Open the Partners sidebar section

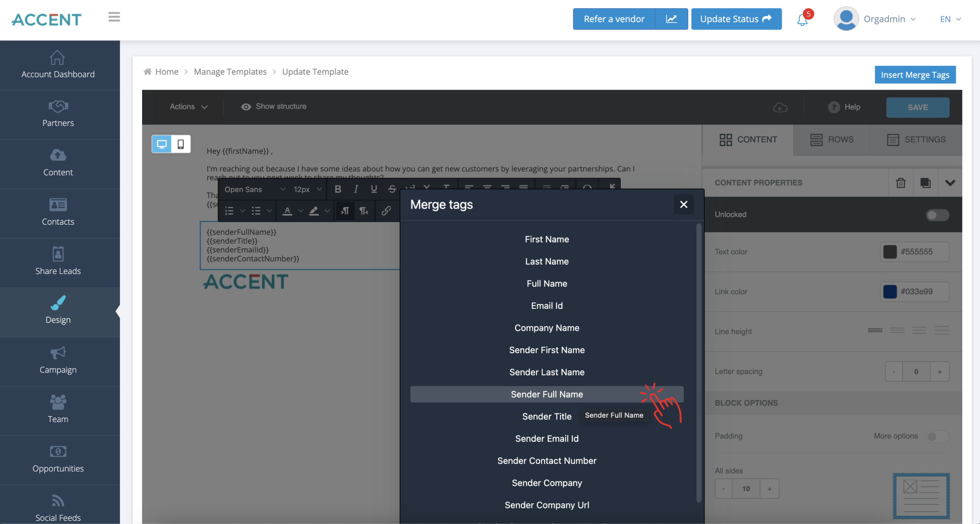pos(58,114)
